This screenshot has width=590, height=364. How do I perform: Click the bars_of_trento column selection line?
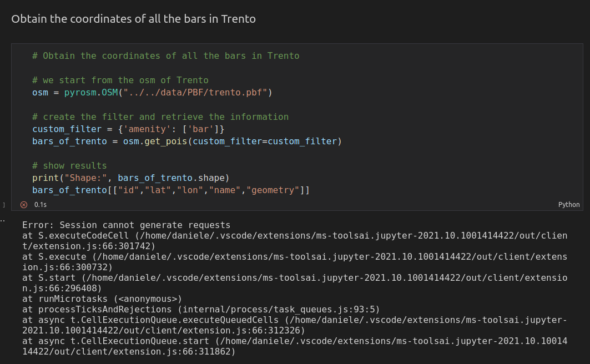tap(171, 190)
